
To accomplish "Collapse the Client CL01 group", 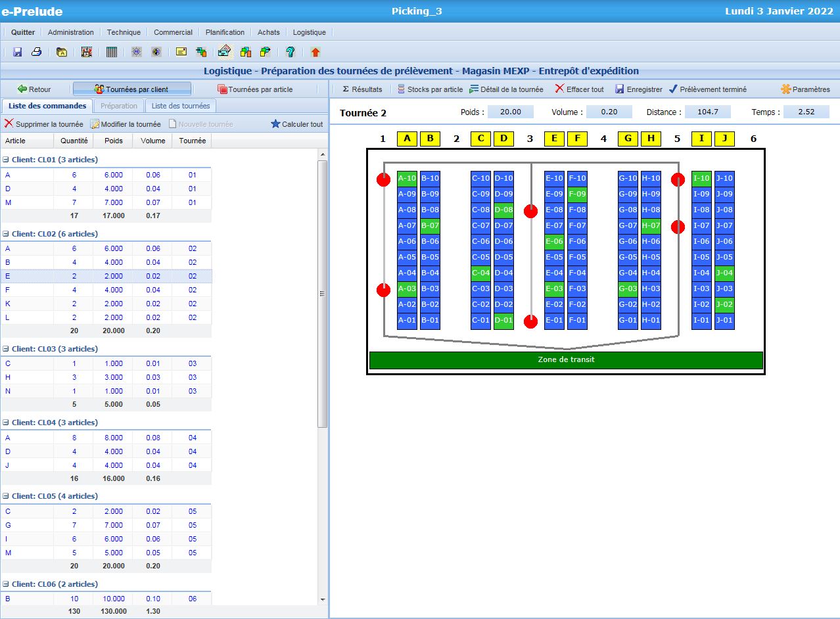I will [x=6, y=160].
